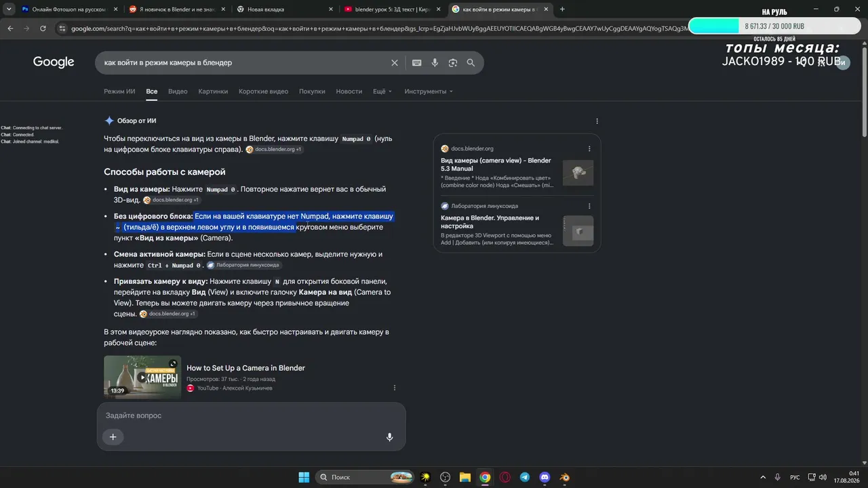Click the docs.blender.org +1 chip after 'сцены.'
The image size is (868, 488).
pos(168,314)
